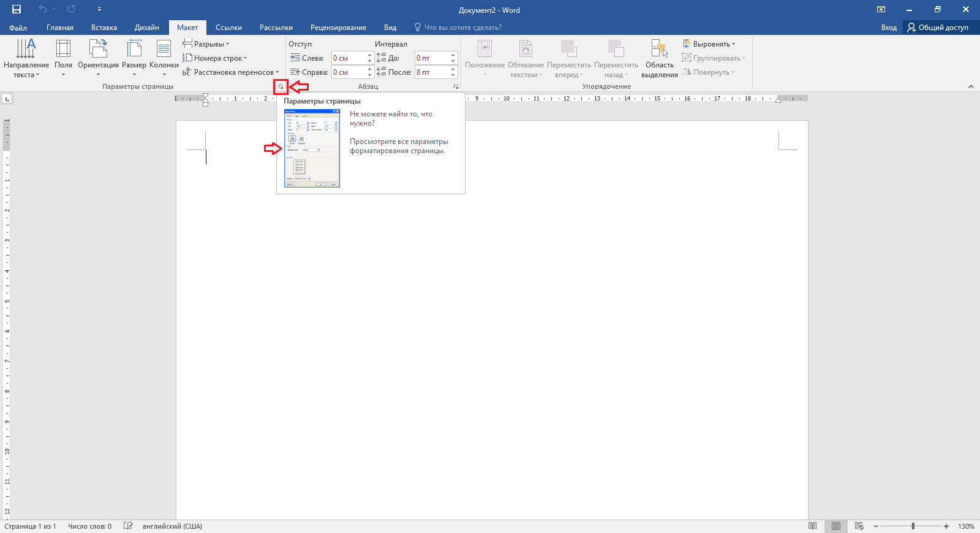Expand the Повернуть dropdown
The width and height of the screenshot is (980, 533).
click(x=708, y=72)
